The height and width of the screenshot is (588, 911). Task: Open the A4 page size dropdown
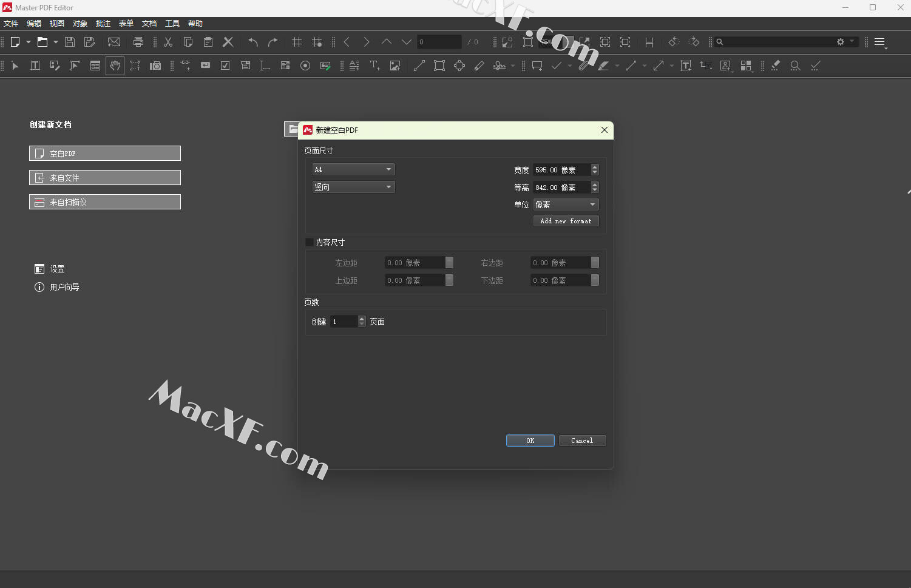pos(353,169)
